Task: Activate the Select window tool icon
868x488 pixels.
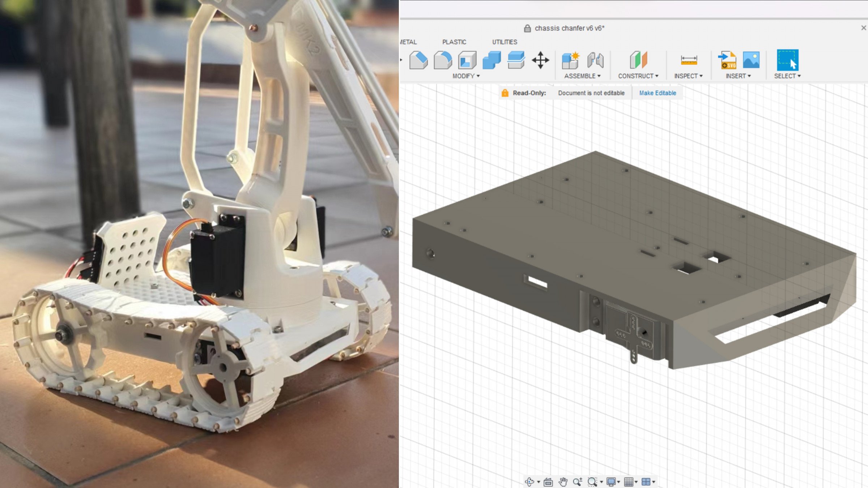Action: [x=787, y=60]
